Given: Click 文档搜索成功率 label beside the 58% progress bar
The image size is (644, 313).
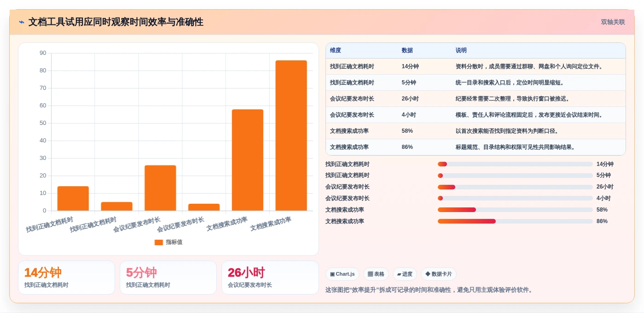Looking at the screenshot, I should tap(345, 210).
